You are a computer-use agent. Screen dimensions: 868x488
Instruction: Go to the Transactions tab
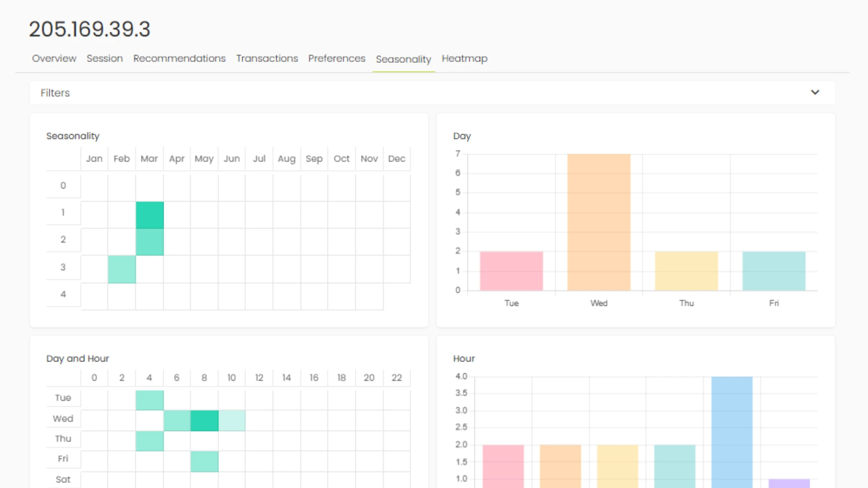267,59
